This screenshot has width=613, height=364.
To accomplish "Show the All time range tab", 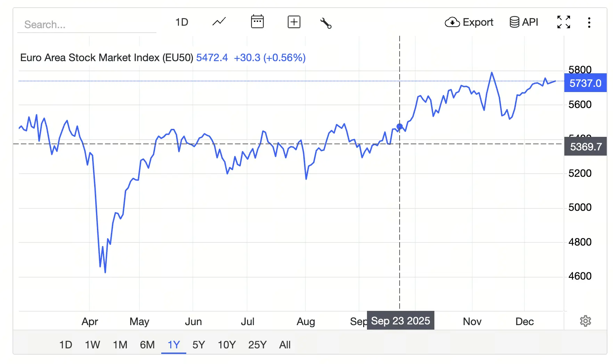I will (285, 345).
